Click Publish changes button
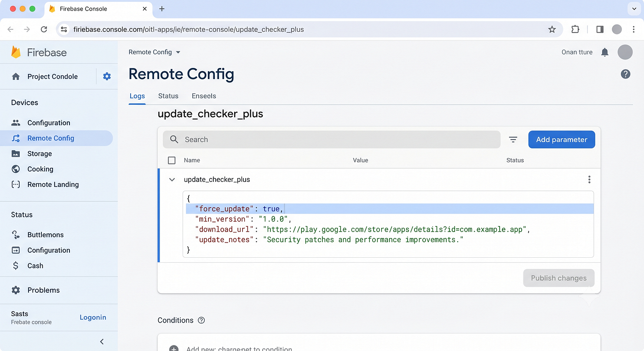644x351 pixels. tap(559, 278)
